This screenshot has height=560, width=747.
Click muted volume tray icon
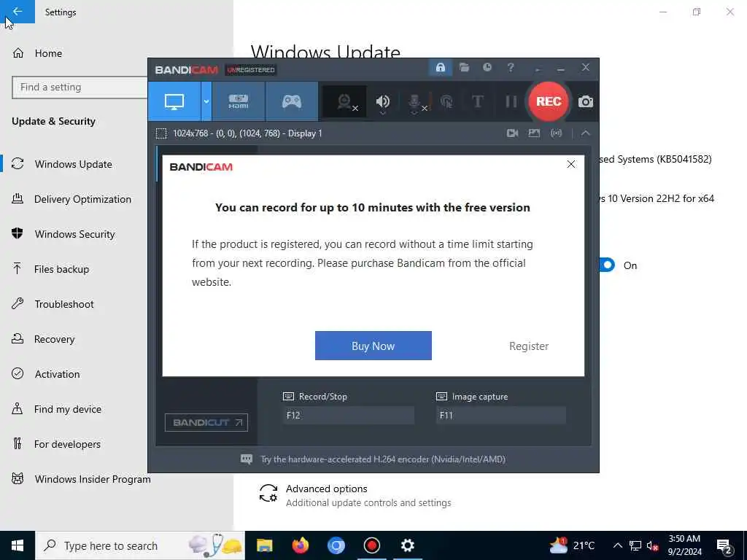[x=652, y=545]
